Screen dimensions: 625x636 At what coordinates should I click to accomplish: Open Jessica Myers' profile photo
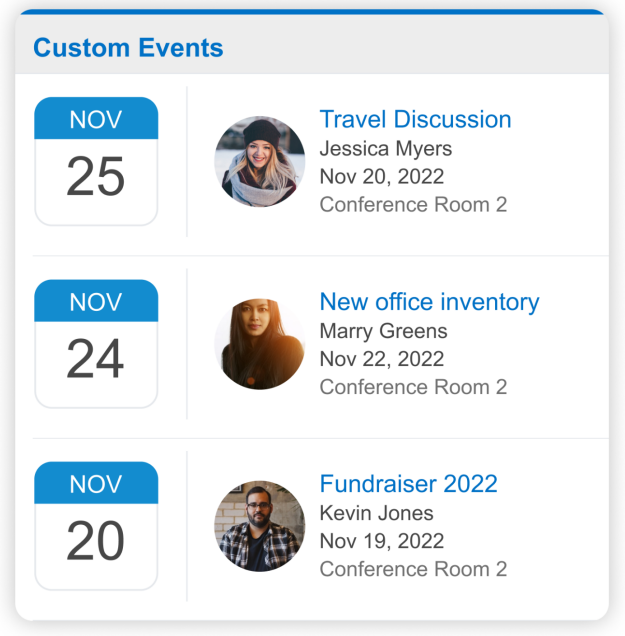click(260, 161)
